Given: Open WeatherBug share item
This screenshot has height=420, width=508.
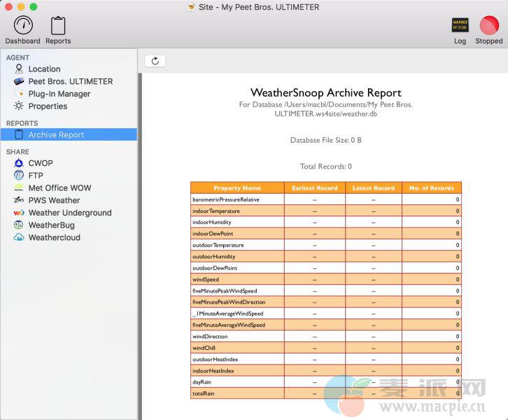Looking at the screenshot, I should pyautogui.click(x=51, y=225).
